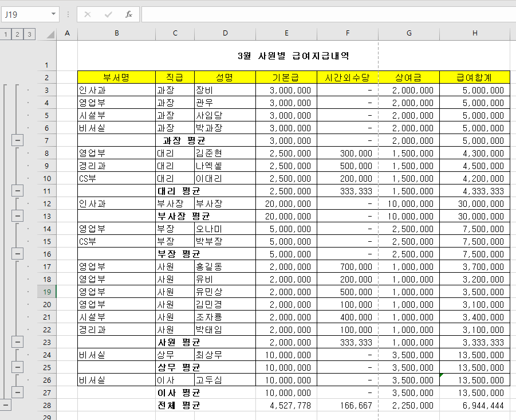Screen dimensions: 516x420
Task: Select row 19 header
Action: tap(47, 292)
